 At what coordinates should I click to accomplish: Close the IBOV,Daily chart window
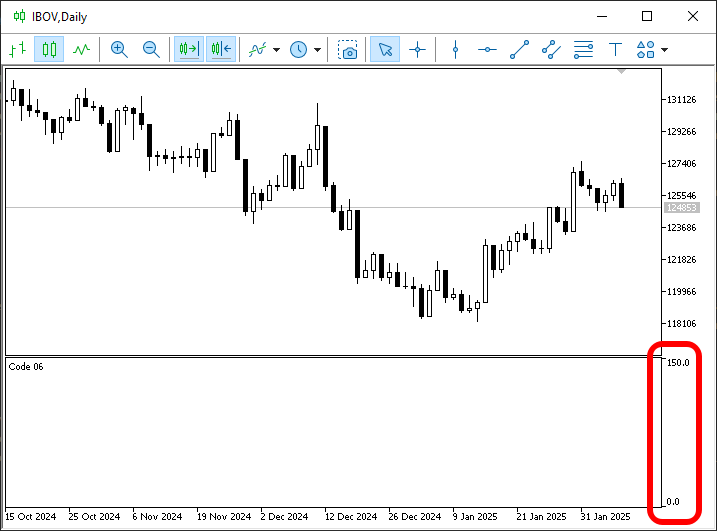693,16
